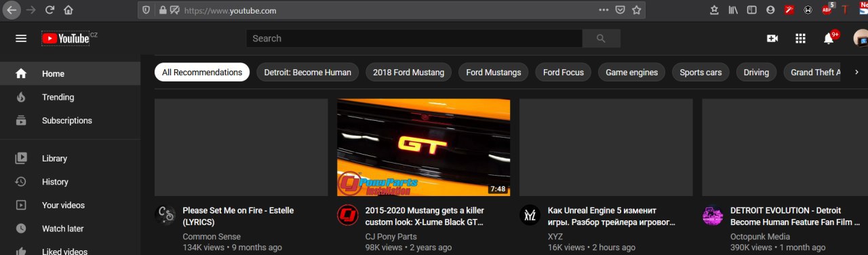Open Watch later in the sidebar
The width and height of the screenshot is (868, 255).
71,229
